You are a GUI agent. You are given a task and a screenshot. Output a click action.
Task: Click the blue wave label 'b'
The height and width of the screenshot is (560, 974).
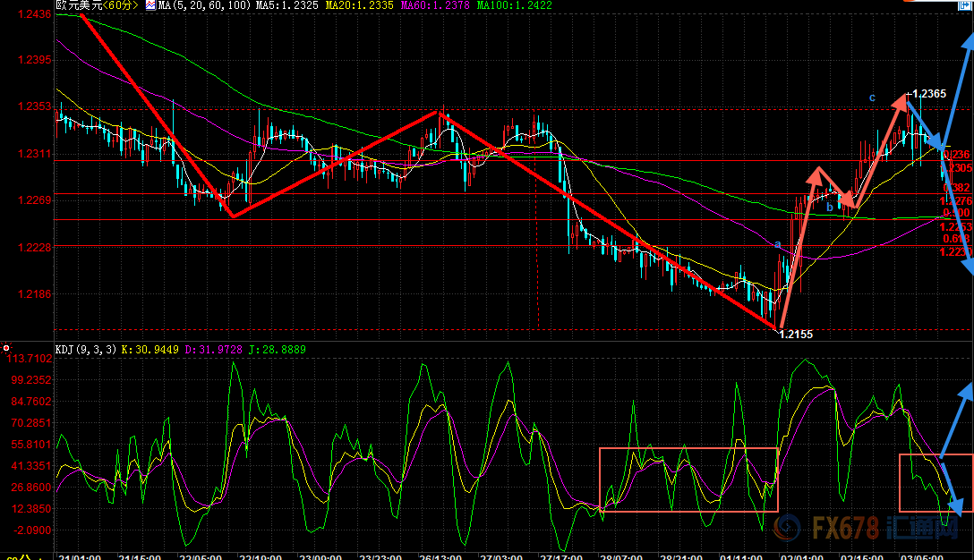(830, 208)
